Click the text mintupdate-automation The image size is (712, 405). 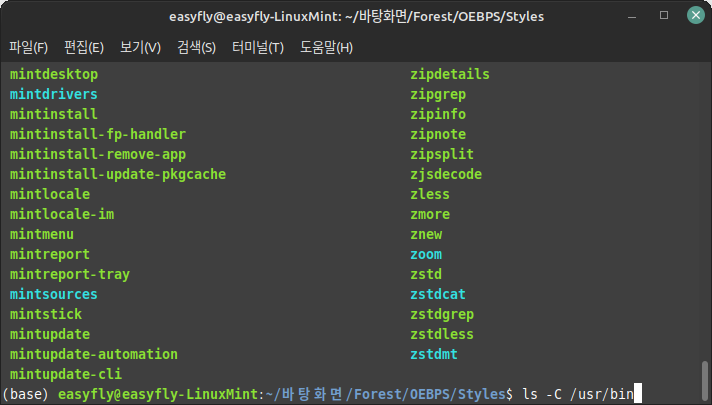pyautogui.click(x=94, y=354)
